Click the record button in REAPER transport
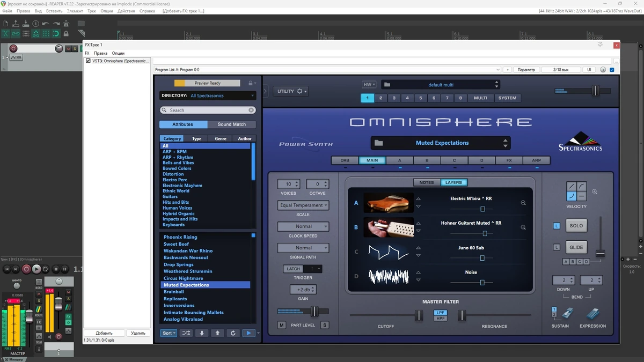 click(26, 269)
